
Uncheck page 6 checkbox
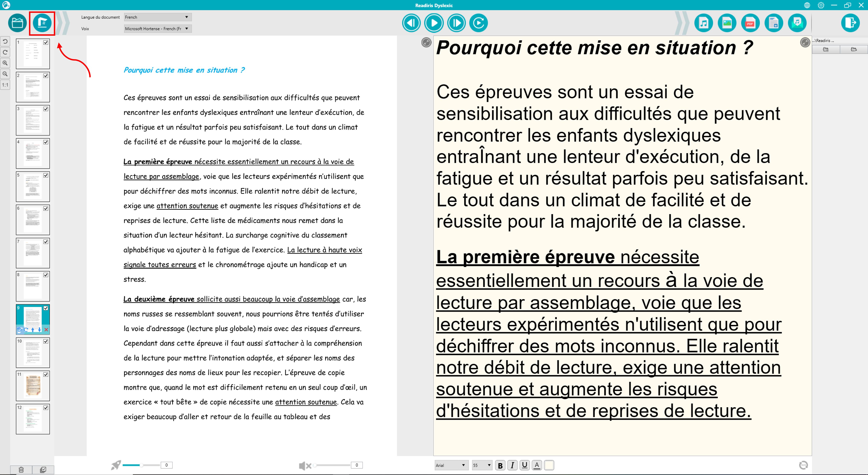click(x=46, y=209)
